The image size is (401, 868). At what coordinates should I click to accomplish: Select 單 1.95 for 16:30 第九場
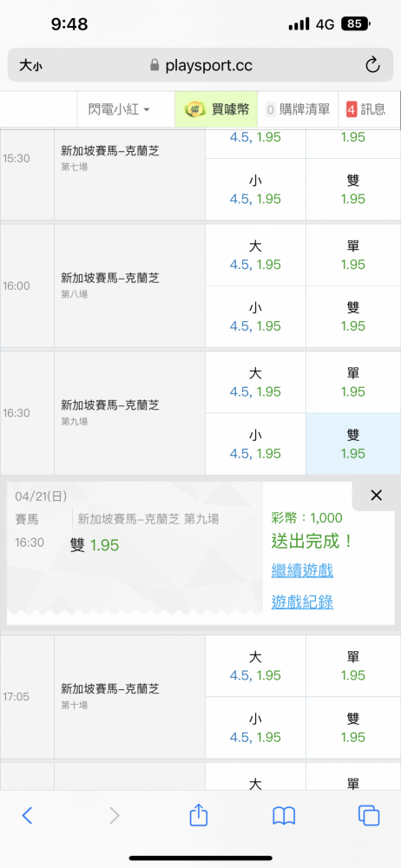click(x=353, y=383)
